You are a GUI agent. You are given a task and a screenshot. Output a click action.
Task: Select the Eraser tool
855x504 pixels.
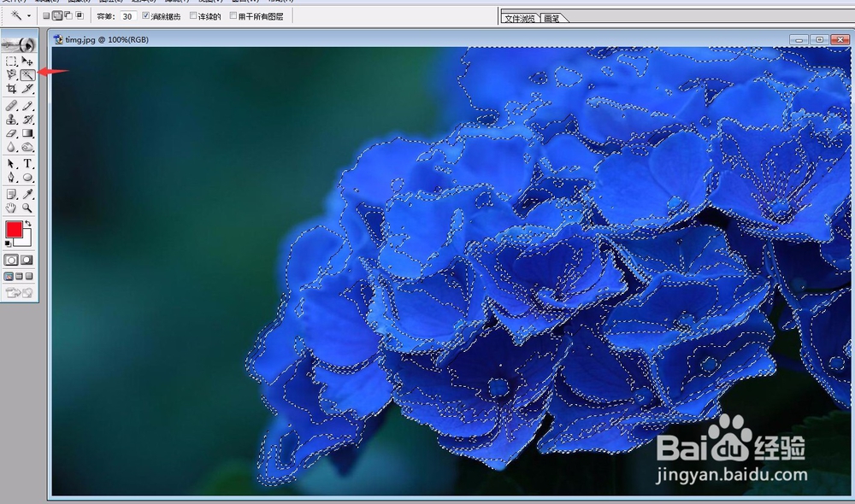point(11,133)
